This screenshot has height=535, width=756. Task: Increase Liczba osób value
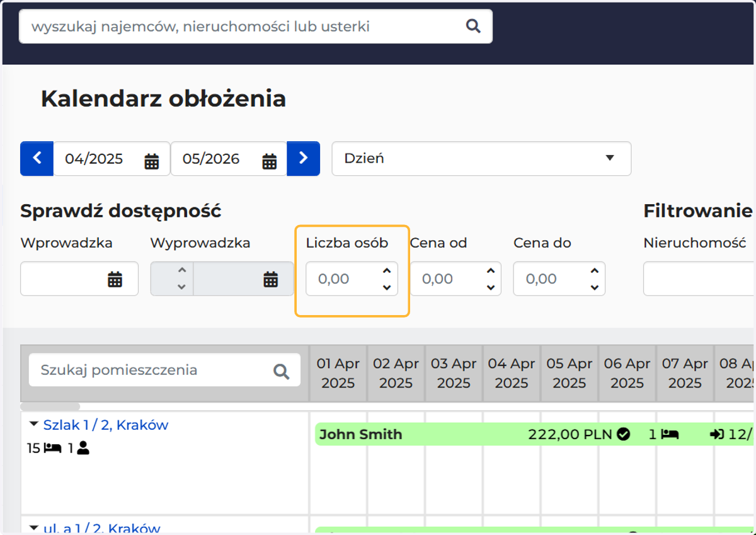(387, 271)
